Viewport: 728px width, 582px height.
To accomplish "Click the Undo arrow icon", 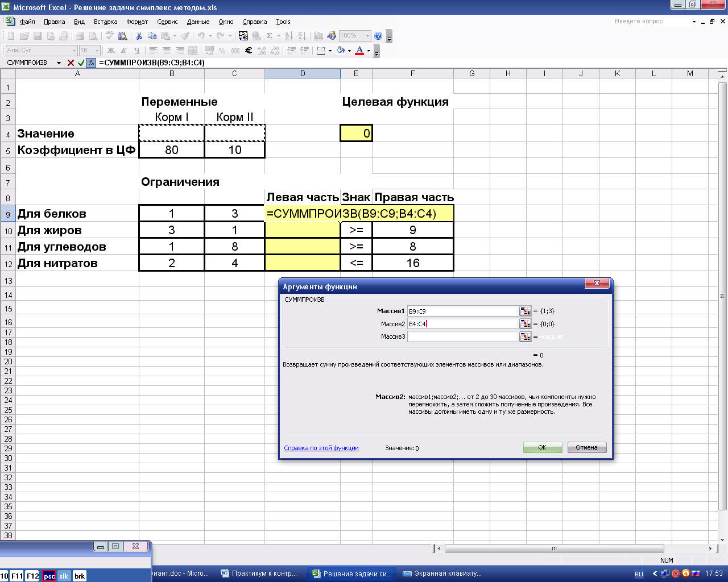I will (201, 36).
